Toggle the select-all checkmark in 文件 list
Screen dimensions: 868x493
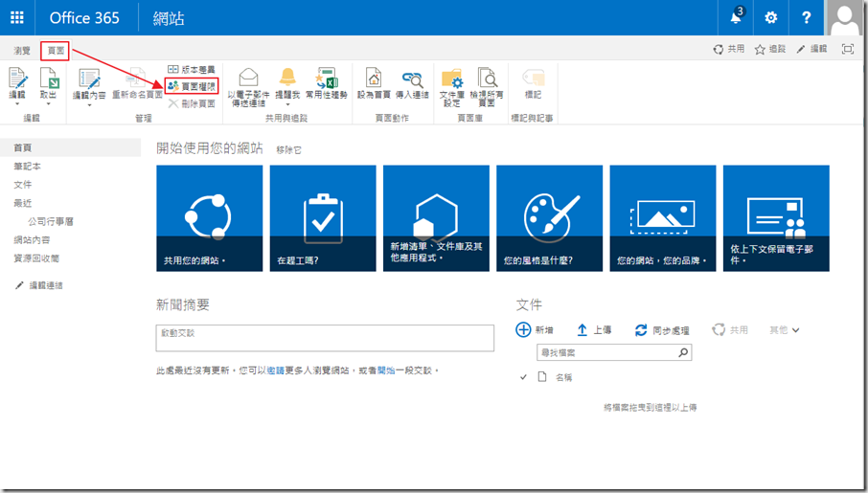click(523, 377)
